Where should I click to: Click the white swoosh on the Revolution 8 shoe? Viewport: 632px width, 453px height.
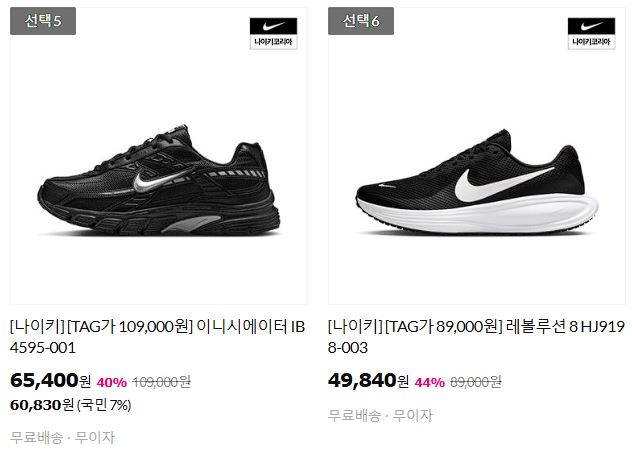[500, 184]
